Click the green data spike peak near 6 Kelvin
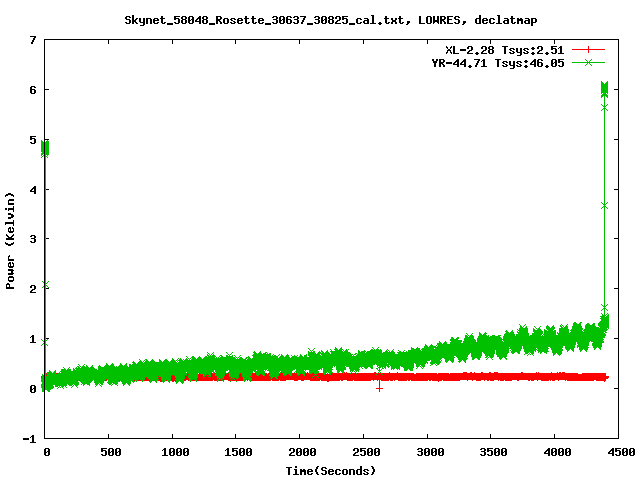Viewport: 640px width, 480px height. point(604,88)
